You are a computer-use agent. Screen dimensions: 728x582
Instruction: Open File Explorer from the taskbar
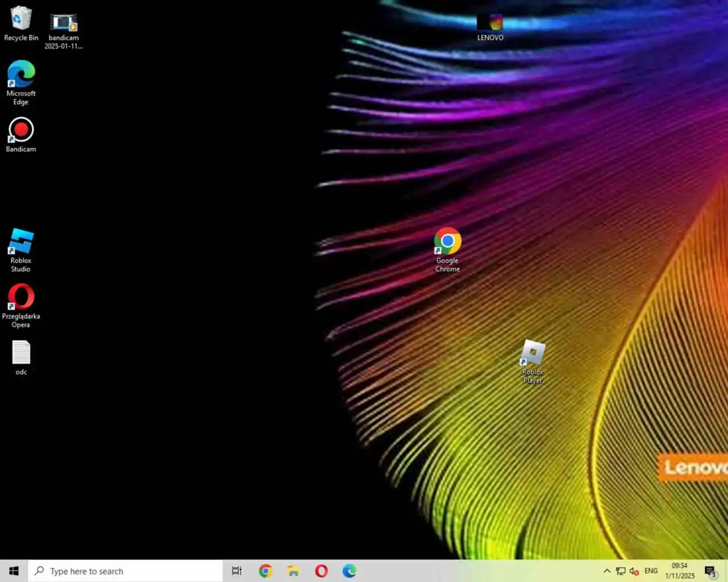pos(293,571)
